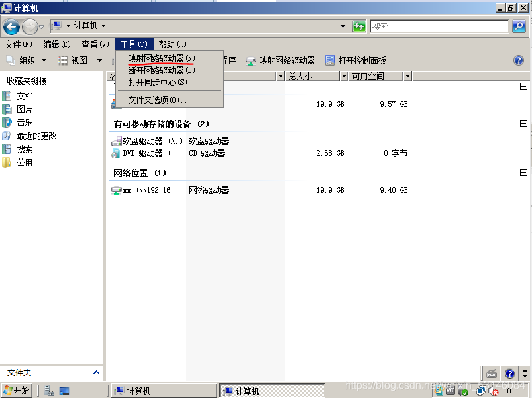Open filter dropdown left of 总大小
The width and height of the screenshot is (532, 398).
pos(280,76)
